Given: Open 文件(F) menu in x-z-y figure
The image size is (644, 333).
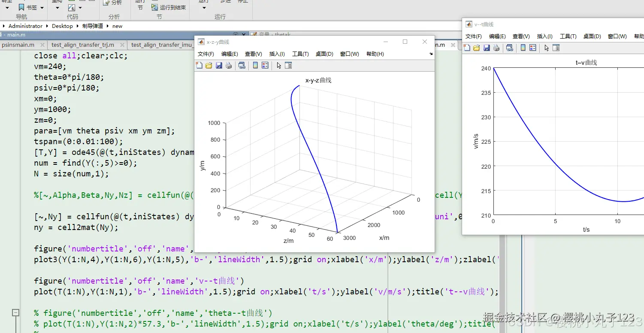Looking at the screenshot, I should (x=206, y=54).
